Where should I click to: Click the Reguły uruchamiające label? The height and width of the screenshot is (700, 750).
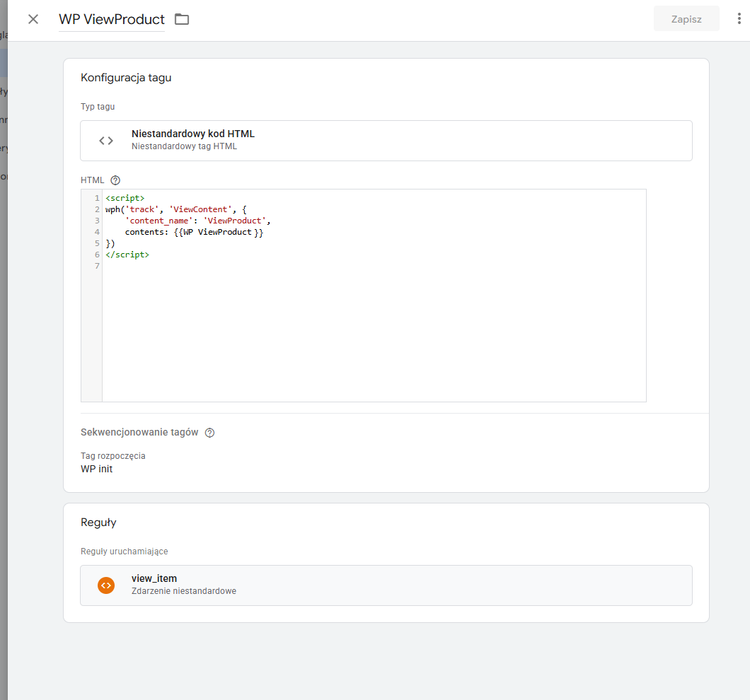click(x=125, y=552)
